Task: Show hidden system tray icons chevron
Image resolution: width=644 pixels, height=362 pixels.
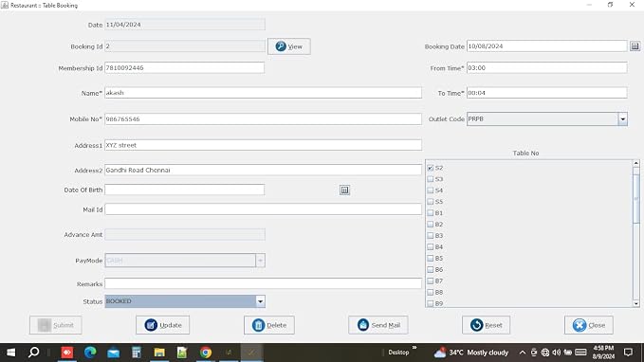Action: point(522,353)
